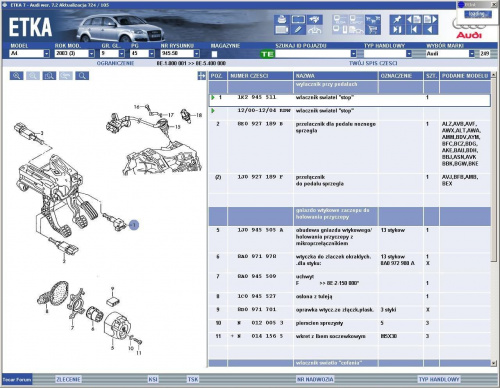
Task: Go to next illustration page icon
Action: pyautogui.click(x=430, y=19)
